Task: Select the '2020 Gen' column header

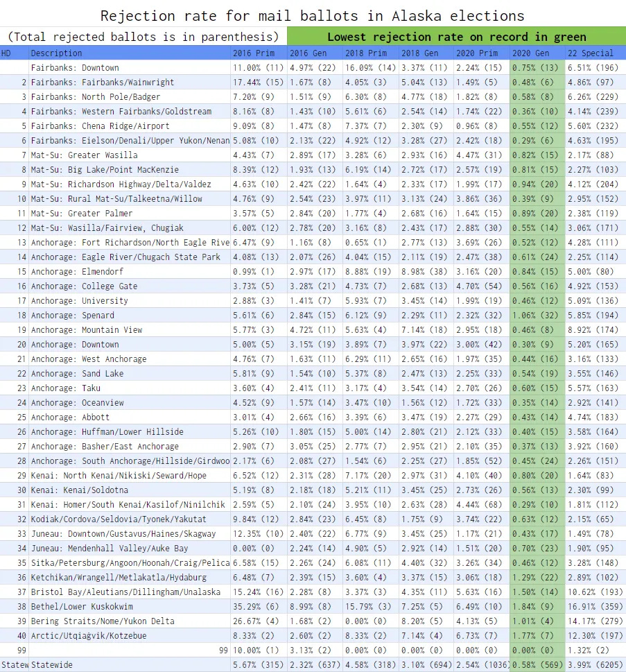Action: pyautogui.click(x=537, y=53)
